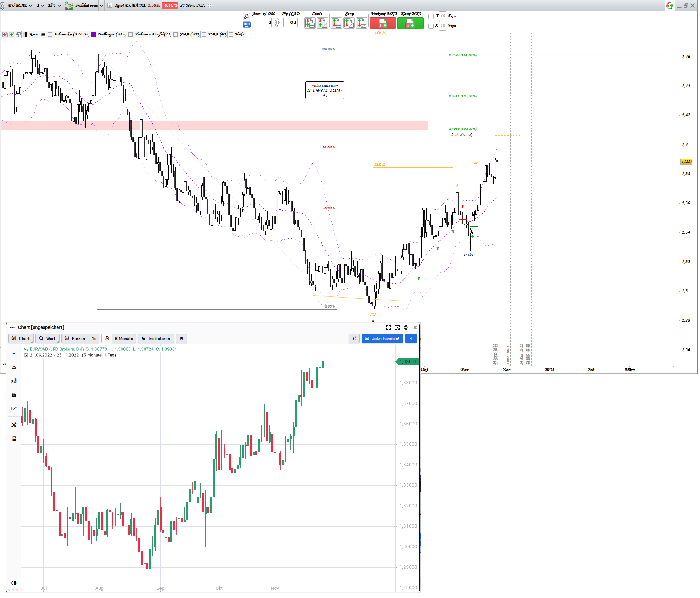
Task: Click the blue keyboard icon in the order bar
Action: [x=247, y=25]
